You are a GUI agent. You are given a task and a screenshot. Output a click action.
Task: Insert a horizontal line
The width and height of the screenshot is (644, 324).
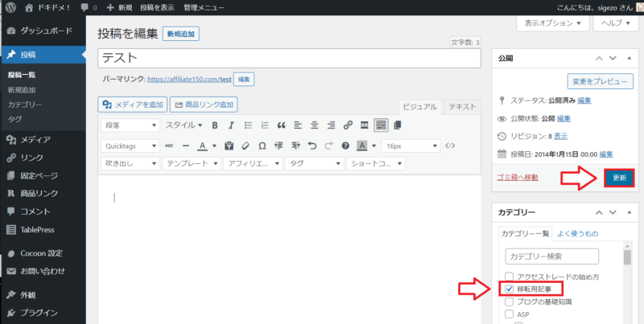(x=186, y=146)
